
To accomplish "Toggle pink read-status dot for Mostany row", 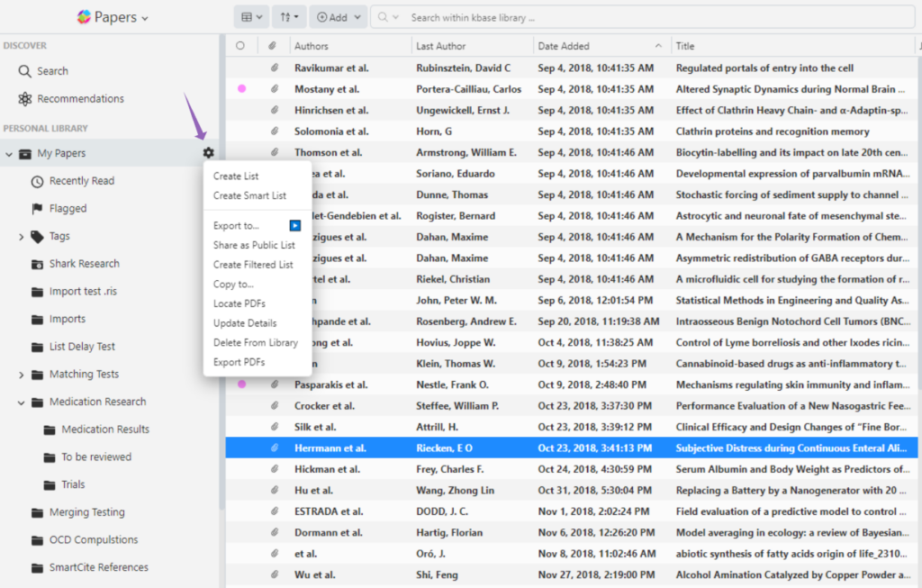I will click(240, 89).
